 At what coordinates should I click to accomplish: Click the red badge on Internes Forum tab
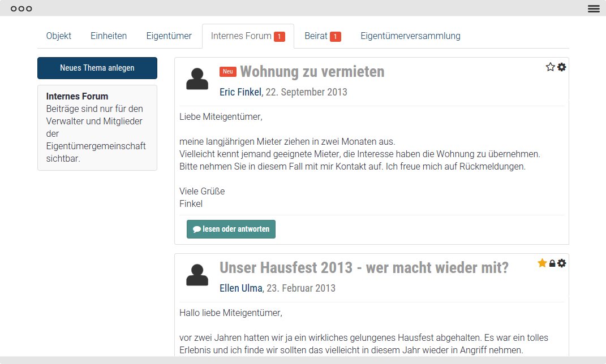pos(279,37)
